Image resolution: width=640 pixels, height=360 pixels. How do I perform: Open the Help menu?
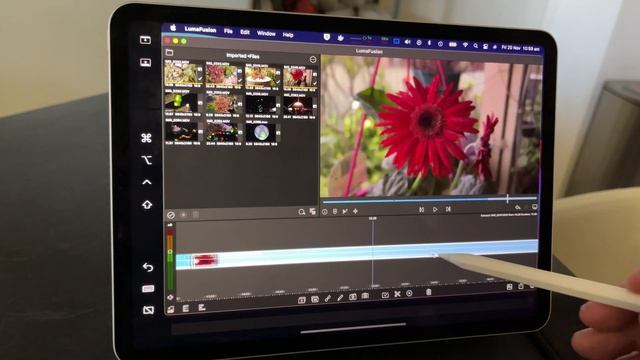288,35
